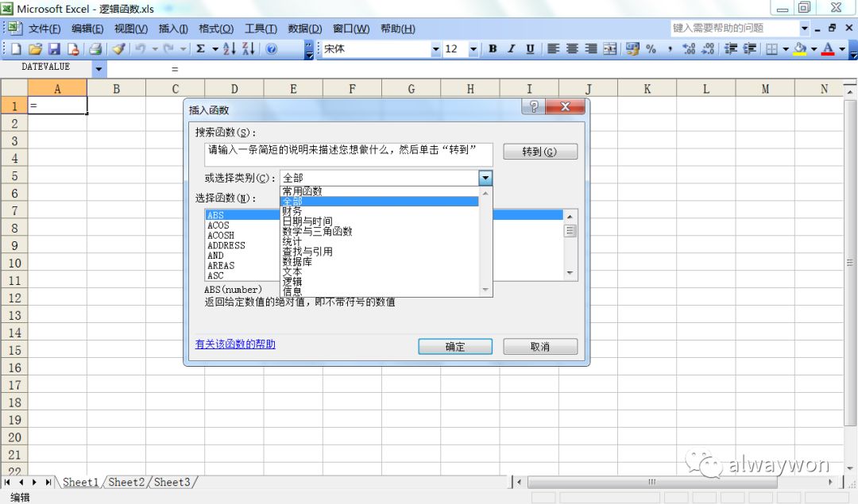Apply red font color A

(829, 48)
